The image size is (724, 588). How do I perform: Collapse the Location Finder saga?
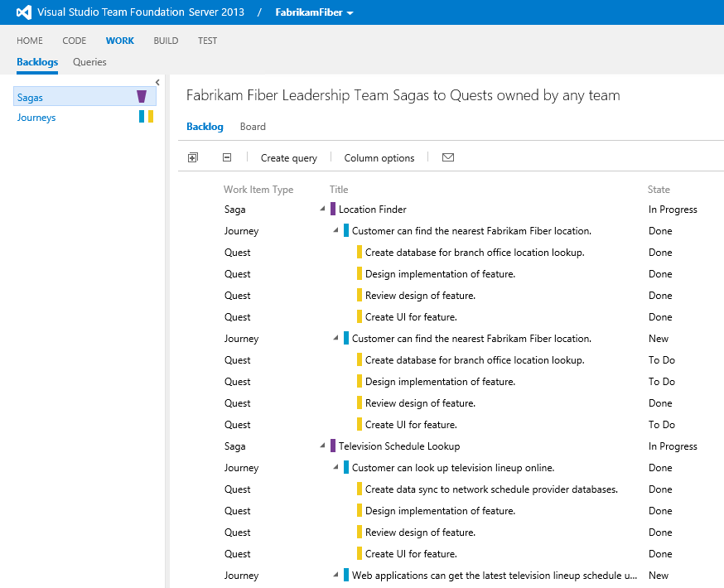(322, 210)
